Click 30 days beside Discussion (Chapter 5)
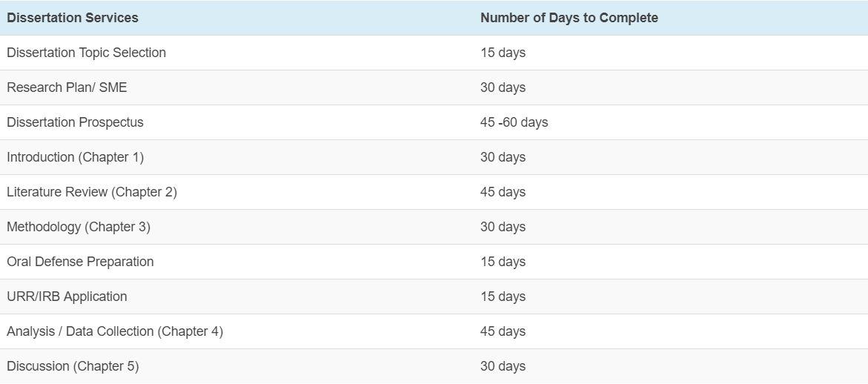This screenshot has height=384, width=868. coord(503,366)
